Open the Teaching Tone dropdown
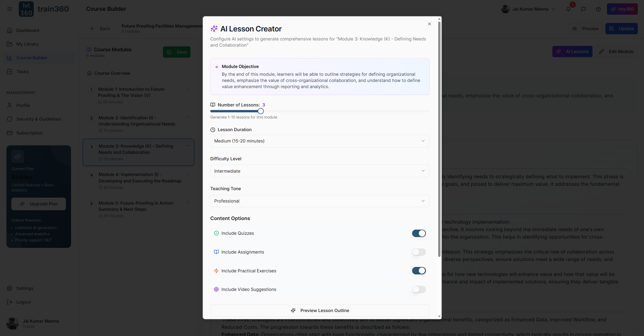Viewport: 644px width, 336px height. [319, 201]
